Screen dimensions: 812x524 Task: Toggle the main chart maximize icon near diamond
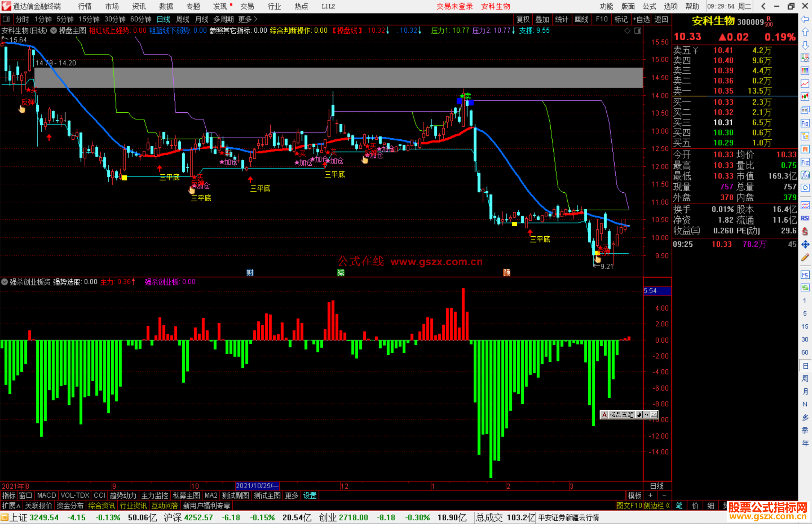pyautogui.click(x=638, y=31)
